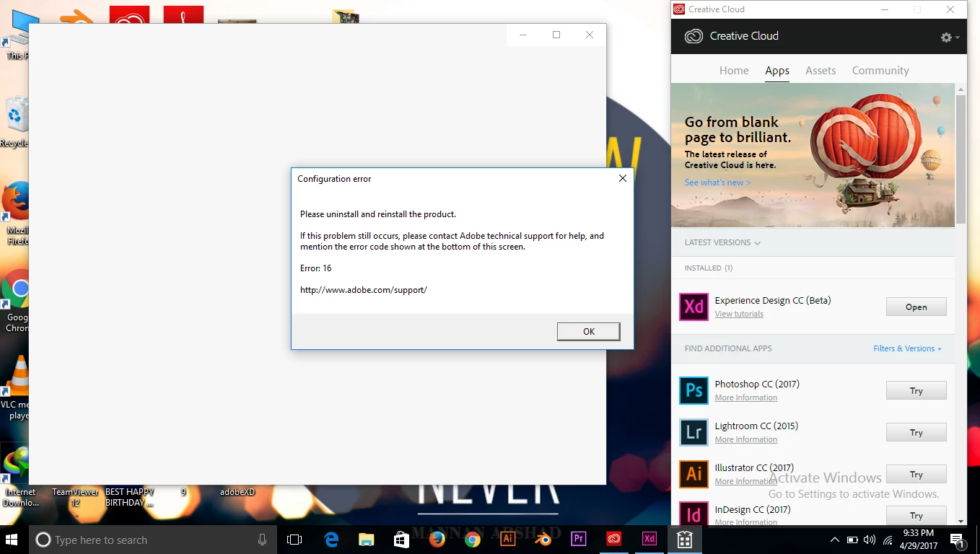This screenshot has height=554, width=980.
Task: Switch to the Community tab
Action: tap(880, 71)
